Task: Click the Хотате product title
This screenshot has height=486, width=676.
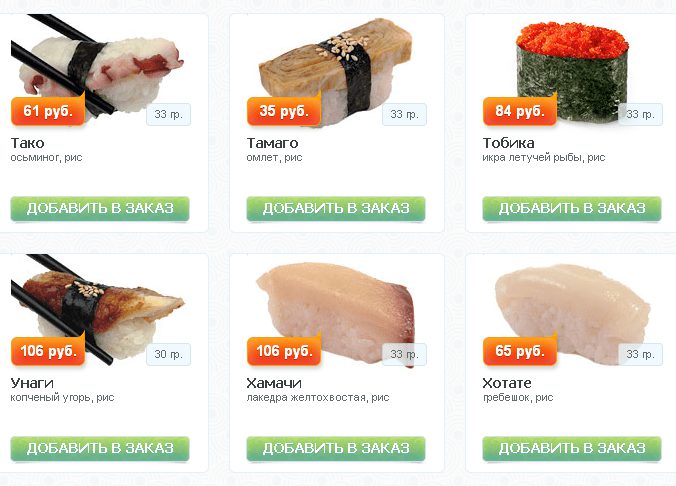Action: pyautogui.click(x=507, y=383)
